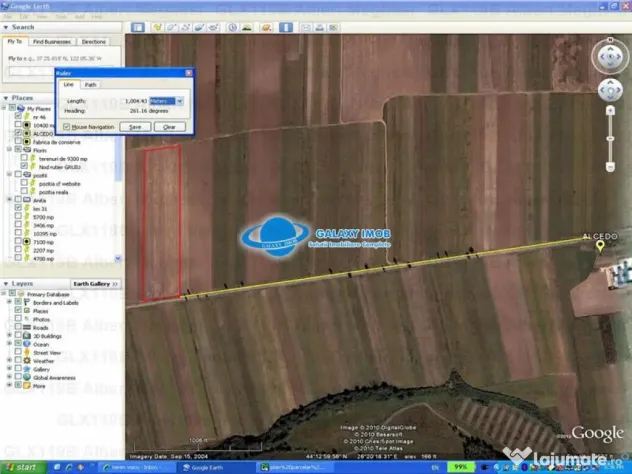Select the add polygon tool
Viewport: 632px width, 474px height.
pyautogui.click(x=171, y=27)
